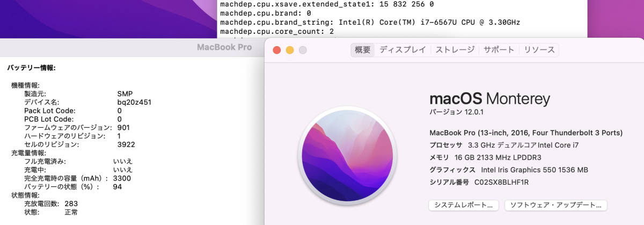Image resolution: width=644 pixels, height=225 pixels.
Task: Open システムレポート button
Action: pyautogui.click(x=464, y=205)
